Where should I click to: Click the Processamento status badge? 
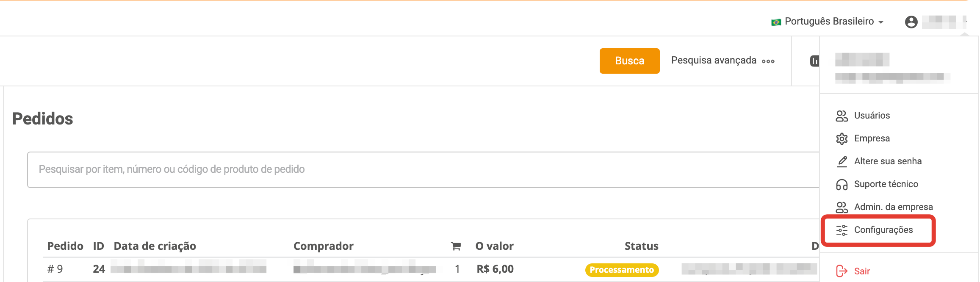click(622, 270)
